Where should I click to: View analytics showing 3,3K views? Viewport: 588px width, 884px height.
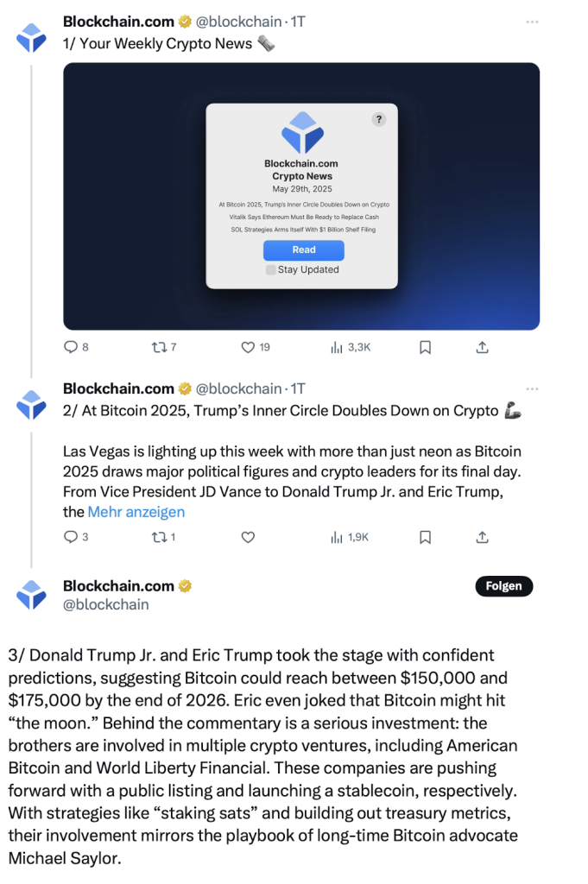(x=350, y=347)
